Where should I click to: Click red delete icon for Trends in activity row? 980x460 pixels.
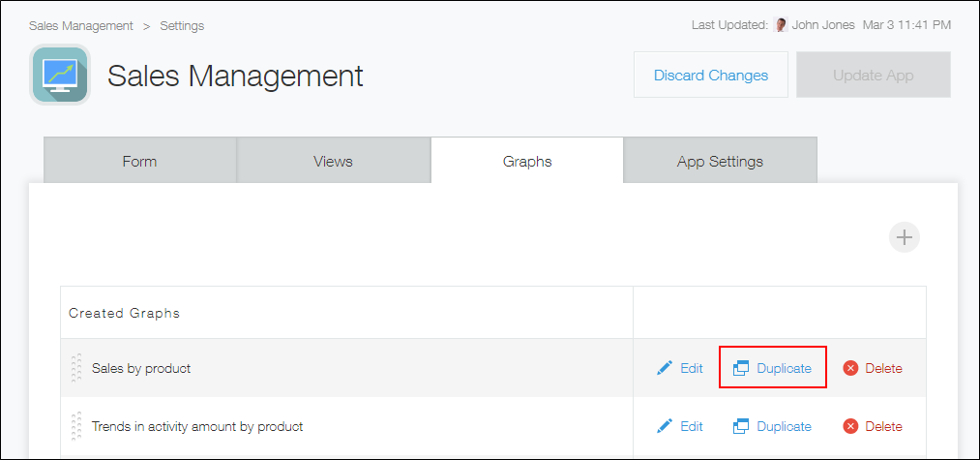click(x=850, y=426)
